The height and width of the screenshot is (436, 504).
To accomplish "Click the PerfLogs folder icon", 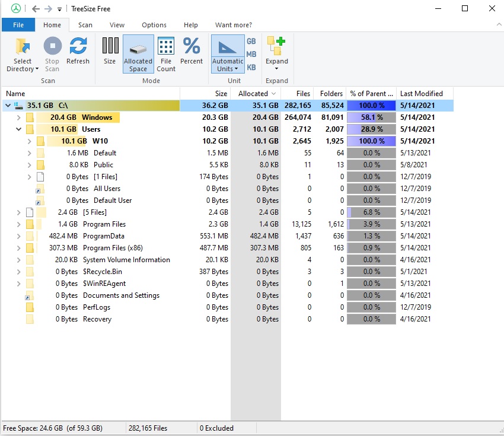I will click(x=30, y=307).
